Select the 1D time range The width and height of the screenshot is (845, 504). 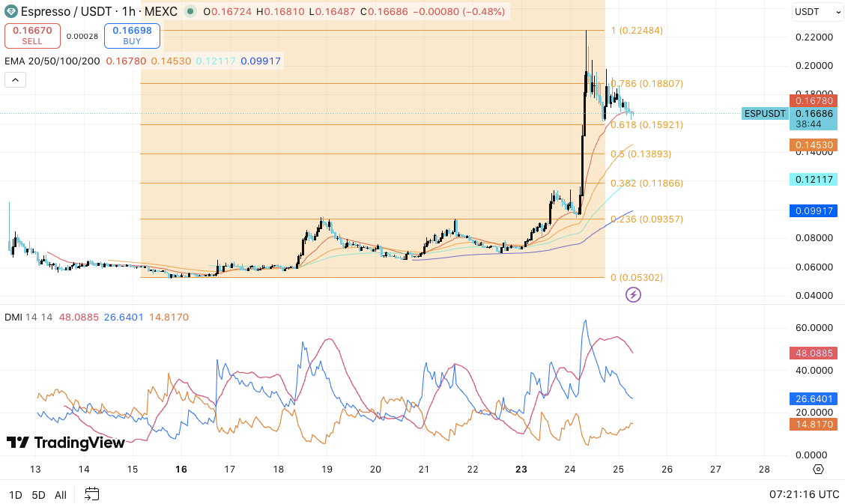pyautogui.click(x=15, y=495)
